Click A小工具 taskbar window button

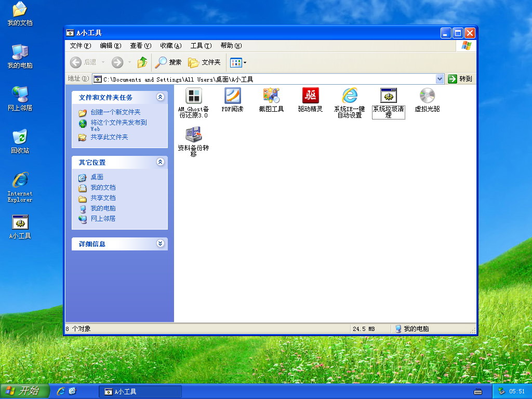140,392
